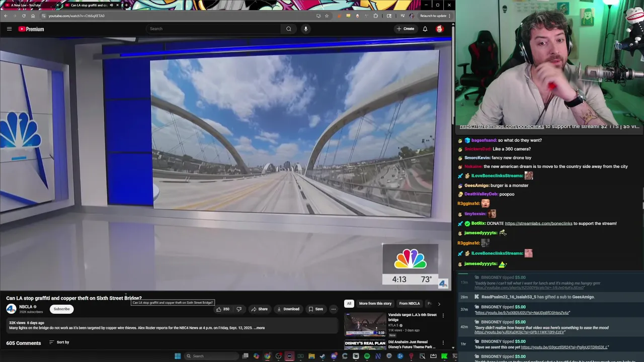Click the Windows taskbar search box
644x362 pixels.
point(211,356)
